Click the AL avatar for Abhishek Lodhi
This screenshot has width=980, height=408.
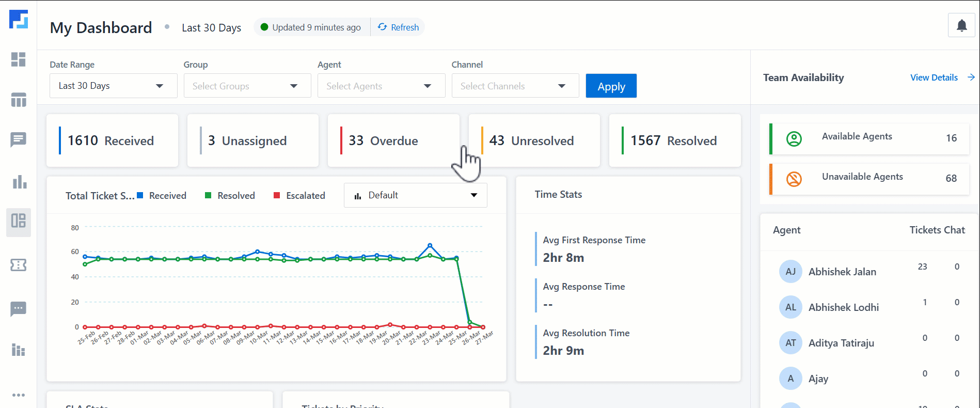coord(791,307)
